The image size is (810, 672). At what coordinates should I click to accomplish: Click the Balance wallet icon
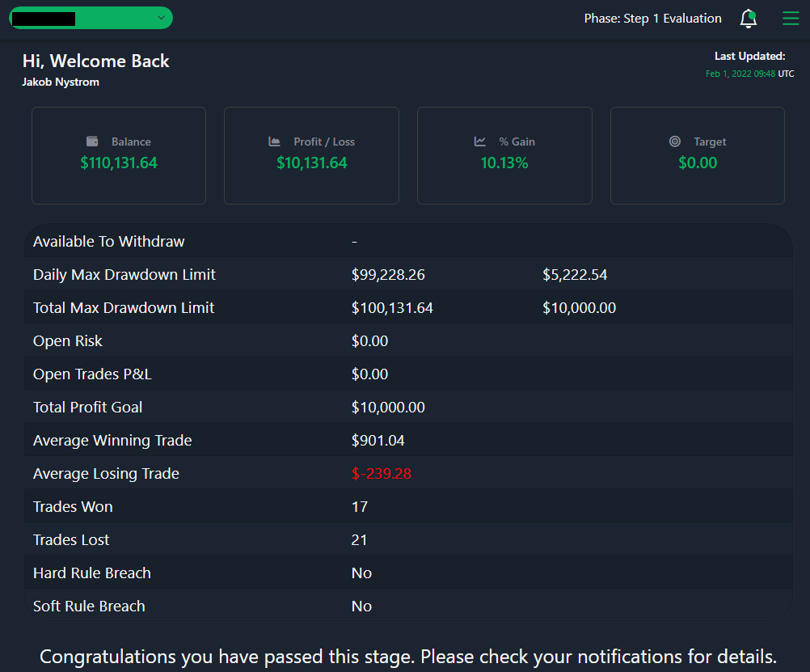point(92,142)
